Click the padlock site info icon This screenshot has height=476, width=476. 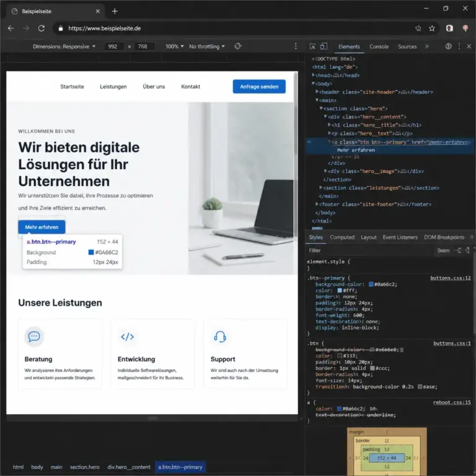61,29
